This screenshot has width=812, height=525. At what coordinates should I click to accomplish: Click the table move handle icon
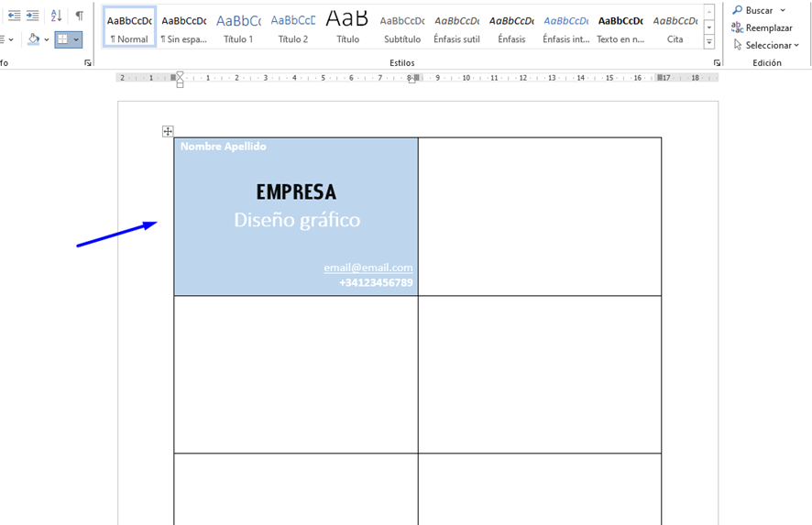tap(168, 131)
